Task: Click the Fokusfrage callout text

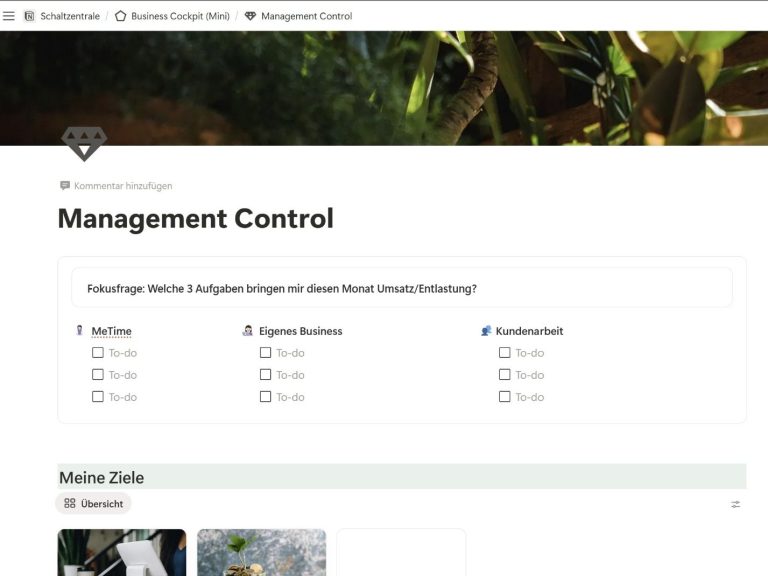Action: coord(282,289)
